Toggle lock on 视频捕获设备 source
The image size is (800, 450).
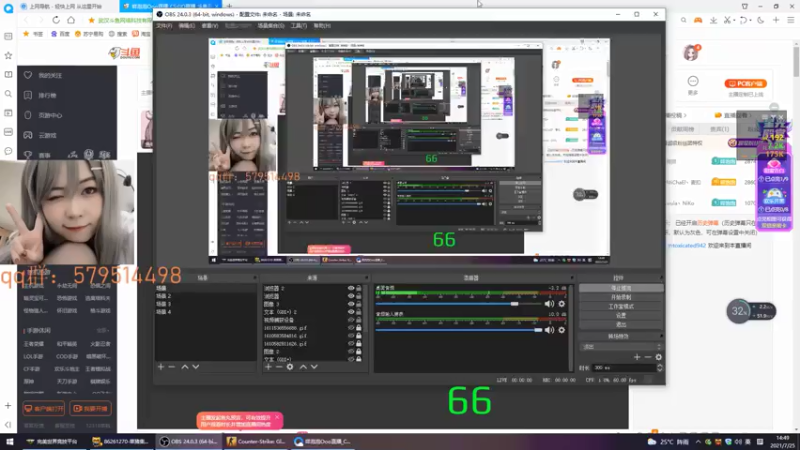(x=359, y=320)
